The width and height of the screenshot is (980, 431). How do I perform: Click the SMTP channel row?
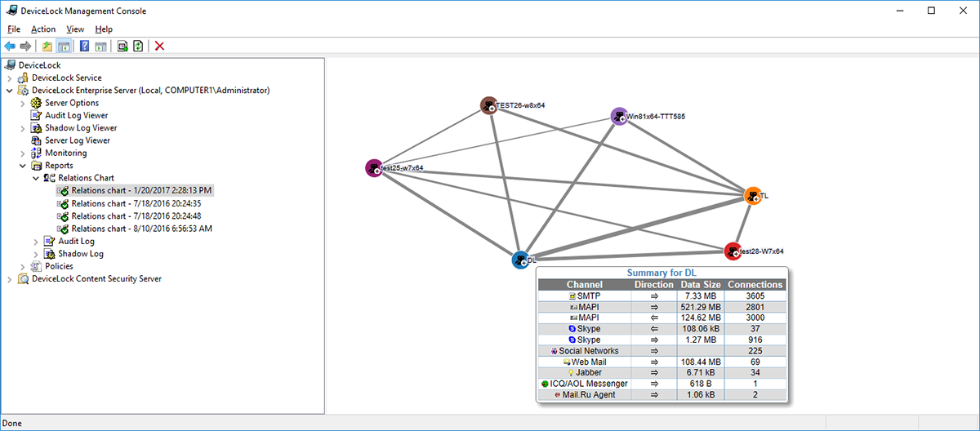pyautogui.click(x=661, y=295)
